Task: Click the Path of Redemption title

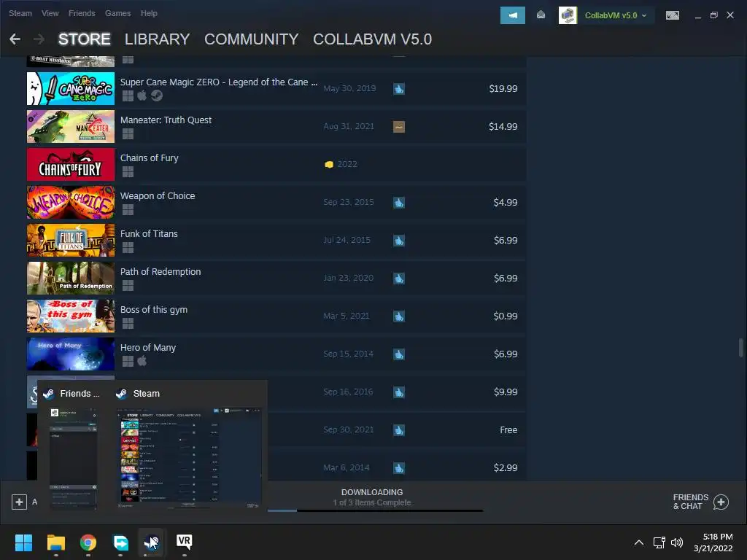Action: click(x=160, y=271)
